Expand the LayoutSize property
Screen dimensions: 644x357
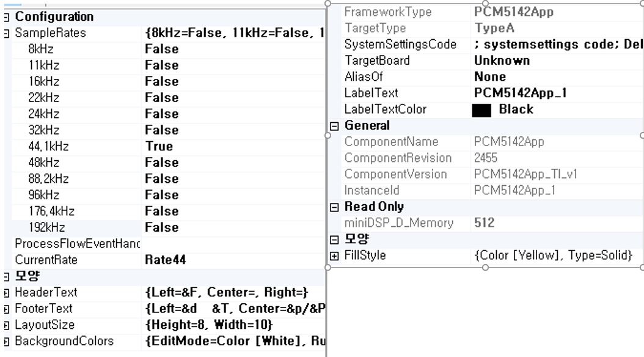[6, 325]
